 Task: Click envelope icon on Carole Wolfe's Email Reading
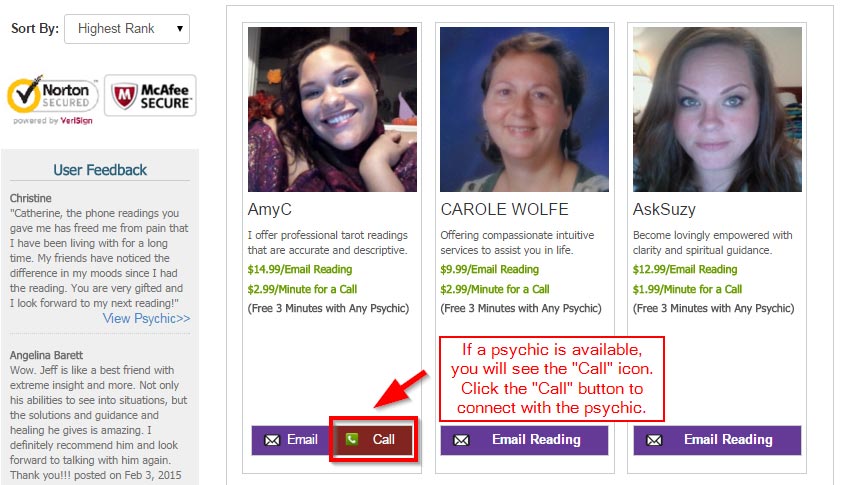pyautogui.click(x=461, y=440)
